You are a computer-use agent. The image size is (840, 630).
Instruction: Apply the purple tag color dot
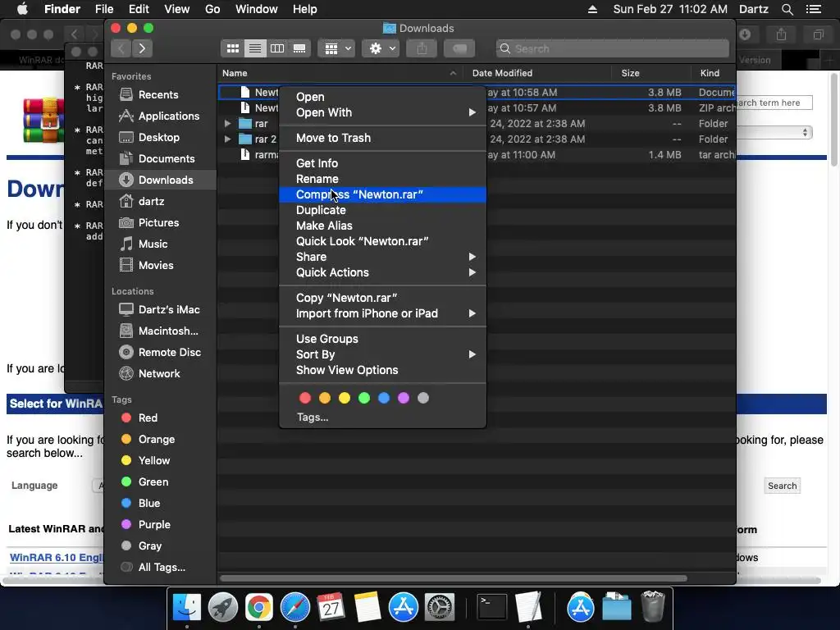pos(404,398)
